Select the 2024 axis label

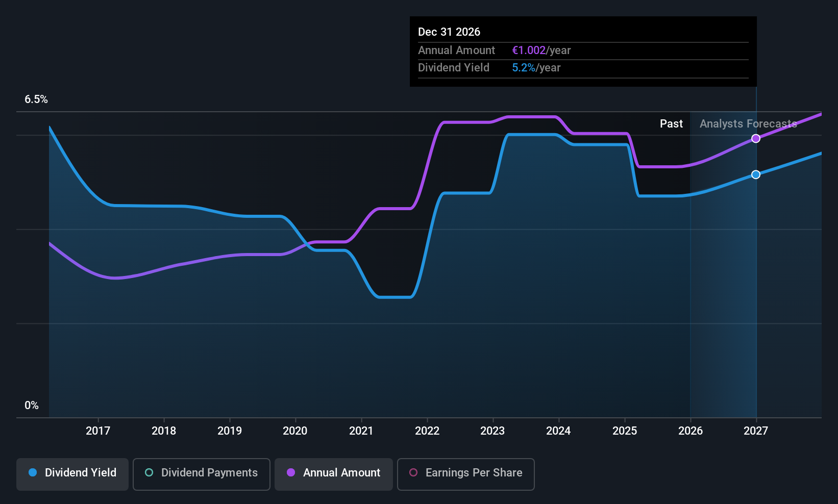click(x=558, y=431)
